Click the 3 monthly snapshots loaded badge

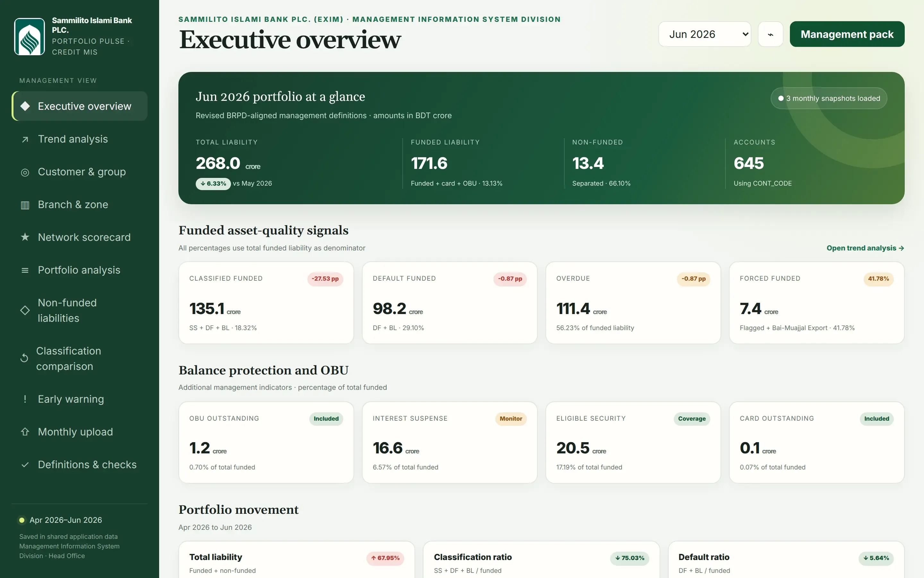[x=829, y=98]
